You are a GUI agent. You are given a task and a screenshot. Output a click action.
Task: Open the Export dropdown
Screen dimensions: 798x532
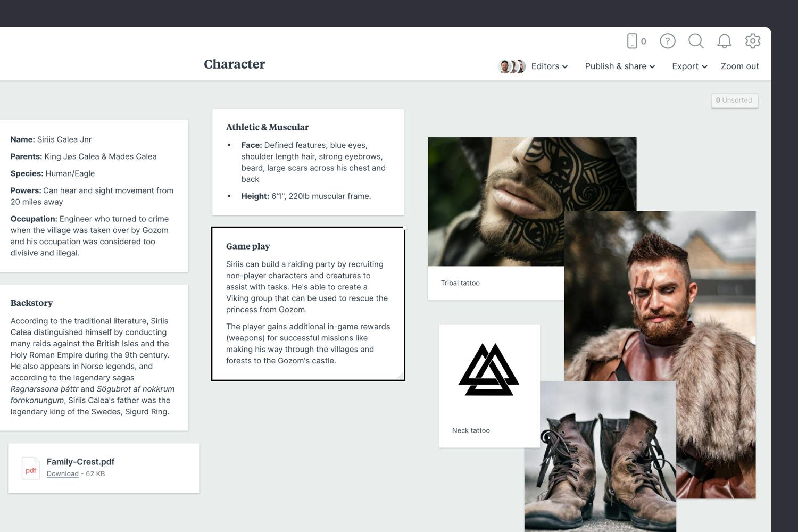coord(689,66)
